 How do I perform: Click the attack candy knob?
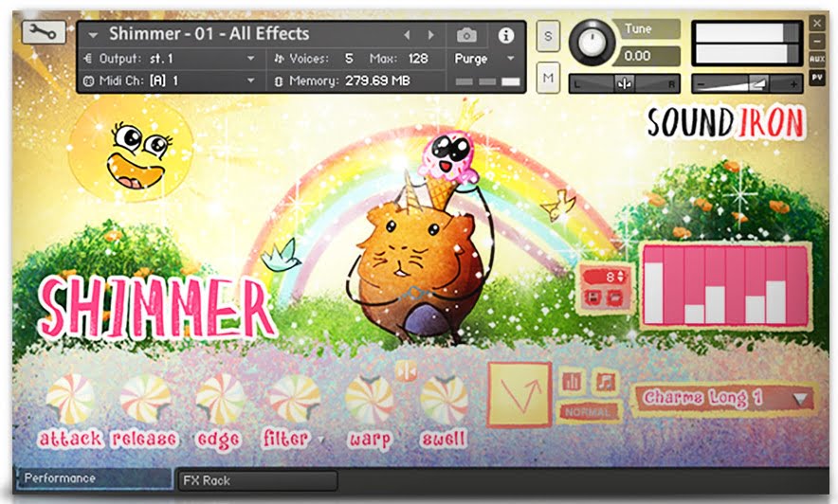(71, 400)
